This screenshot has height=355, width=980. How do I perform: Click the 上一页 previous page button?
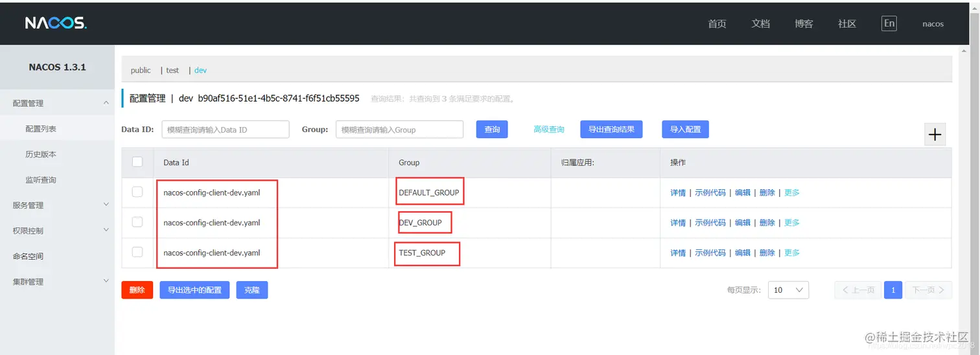[x=857, y=290]
